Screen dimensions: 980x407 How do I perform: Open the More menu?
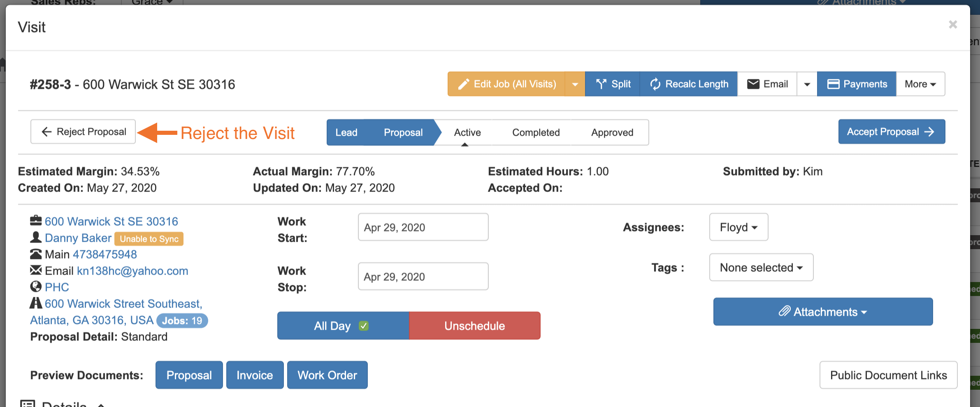click(920, 84)
